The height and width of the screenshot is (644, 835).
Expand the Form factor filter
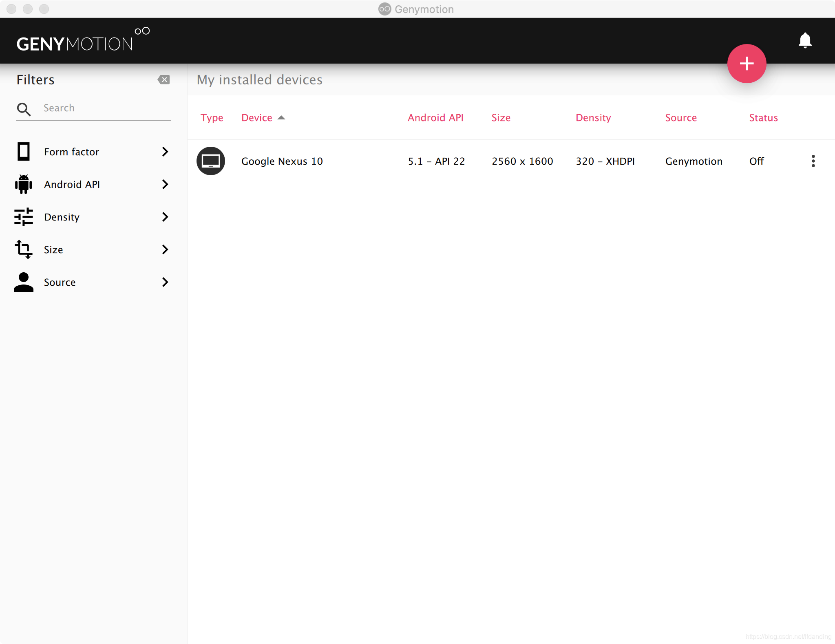[x=165, y=152]
